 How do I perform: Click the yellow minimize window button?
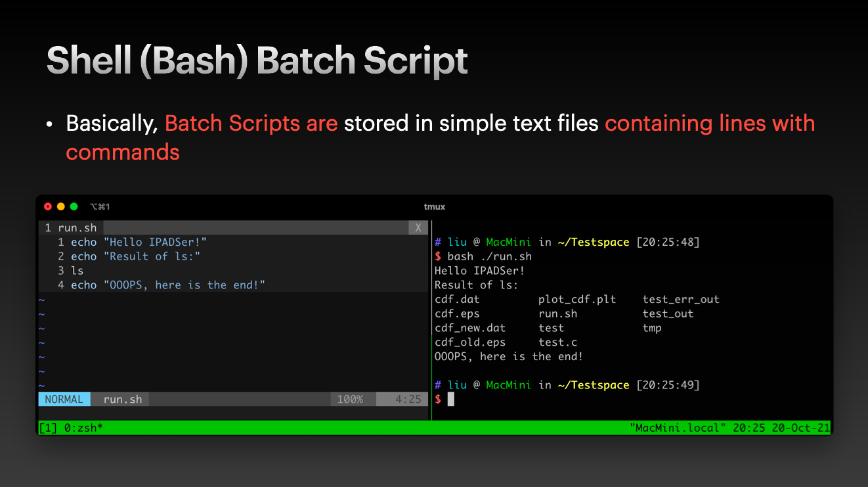coord(61,206)
